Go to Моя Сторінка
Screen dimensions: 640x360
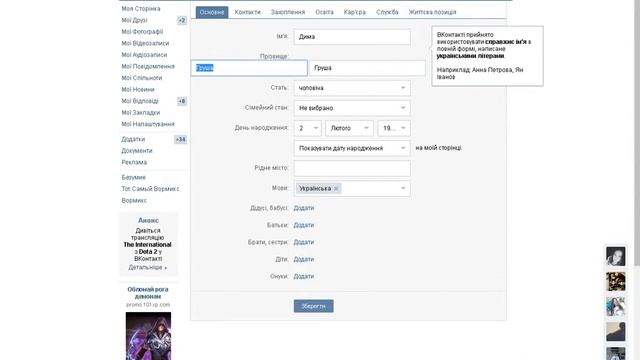tap(141, 9)
